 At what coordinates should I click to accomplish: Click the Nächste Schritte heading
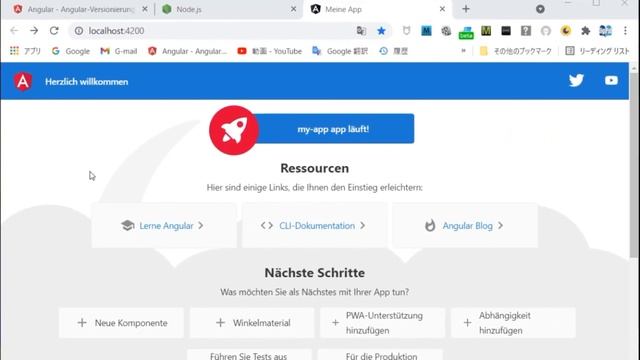tap(314, 273)
